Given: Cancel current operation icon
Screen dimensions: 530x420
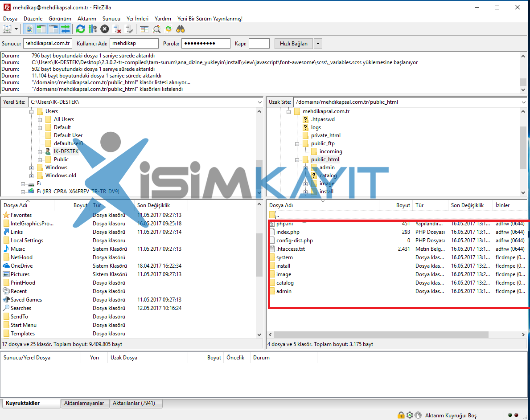Looking at the screenshot, I should coord(105,29).
